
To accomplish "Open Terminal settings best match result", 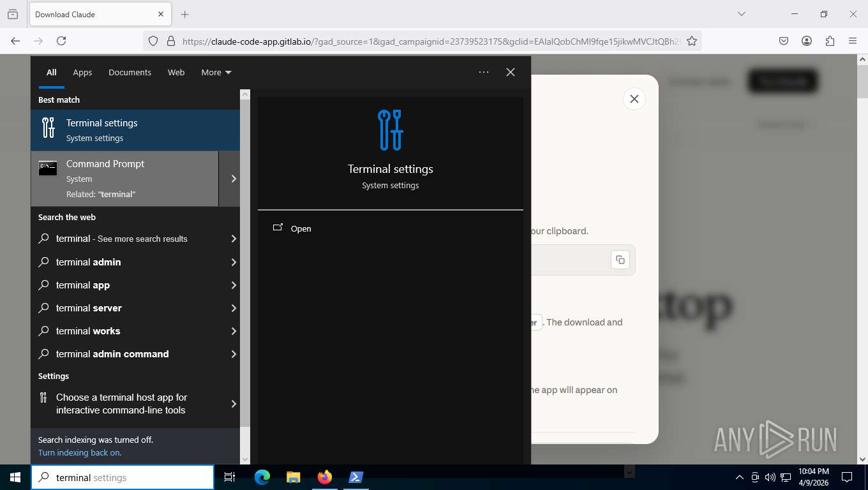I will [135, 130].
